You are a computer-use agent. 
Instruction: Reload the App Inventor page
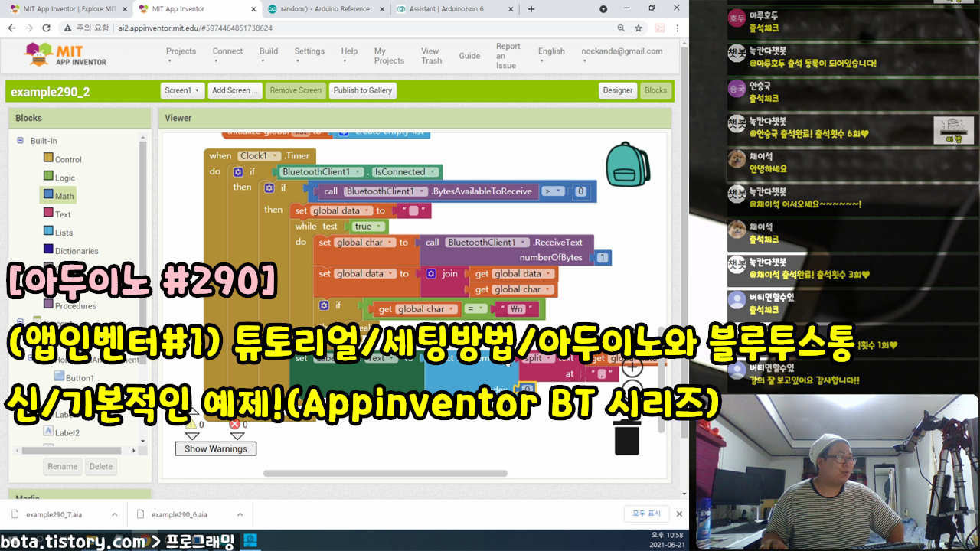[46, 28]
